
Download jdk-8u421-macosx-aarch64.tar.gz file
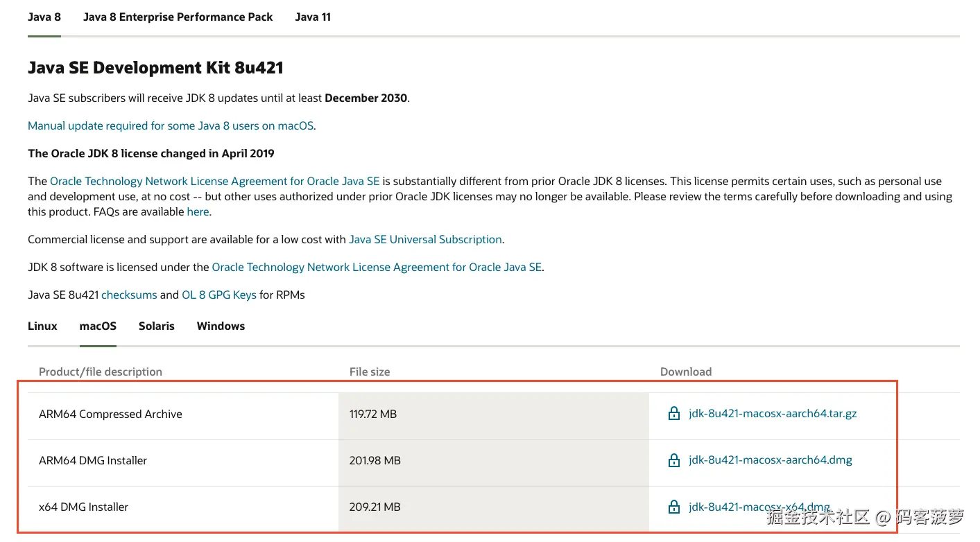tap(773, 414)
